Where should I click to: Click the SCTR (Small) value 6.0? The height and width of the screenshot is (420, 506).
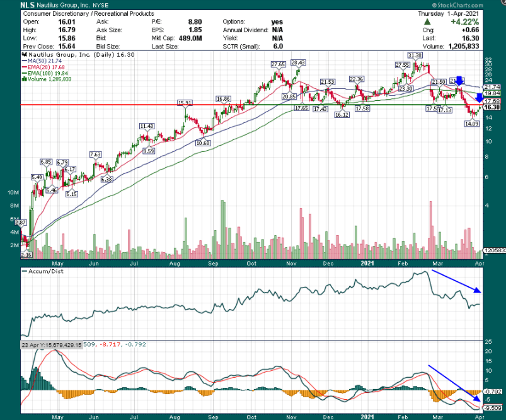(278, 46)
